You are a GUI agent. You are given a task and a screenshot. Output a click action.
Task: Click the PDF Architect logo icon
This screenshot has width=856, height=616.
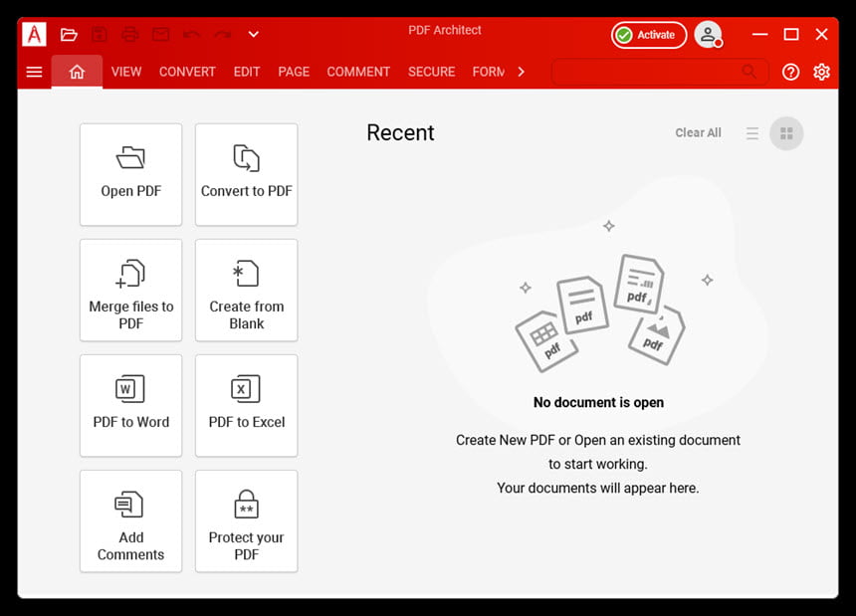[34, 35]
